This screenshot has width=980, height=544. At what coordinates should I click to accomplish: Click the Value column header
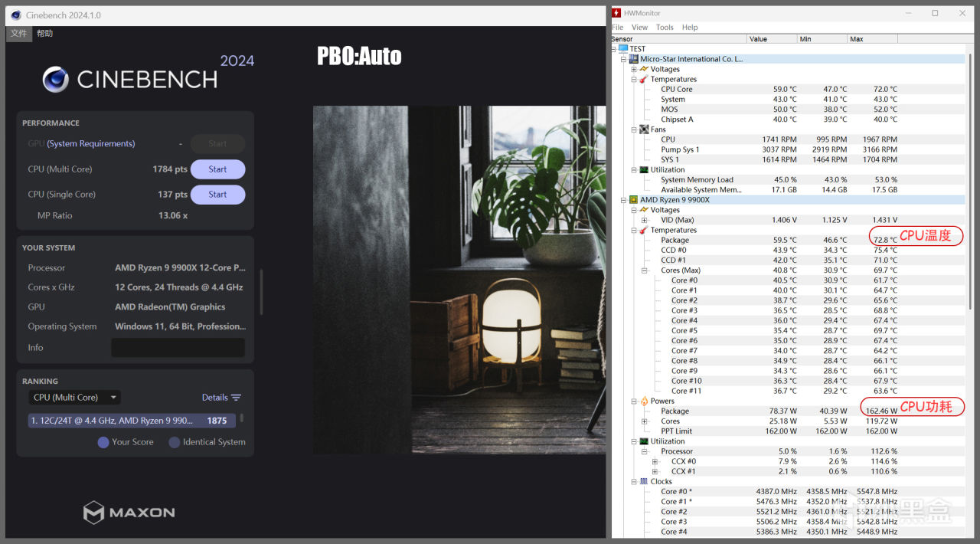click(771, 38)
